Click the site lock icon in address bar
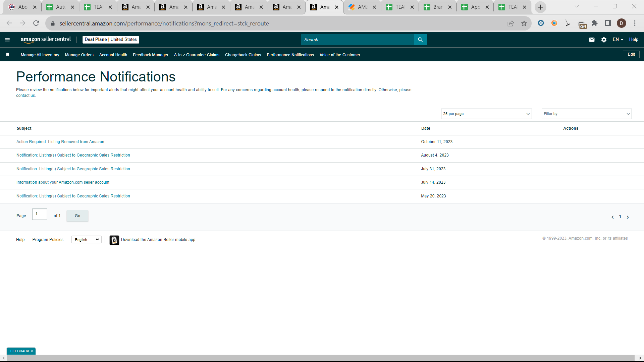This screenshot has height=362, width=644. (53, 23)
